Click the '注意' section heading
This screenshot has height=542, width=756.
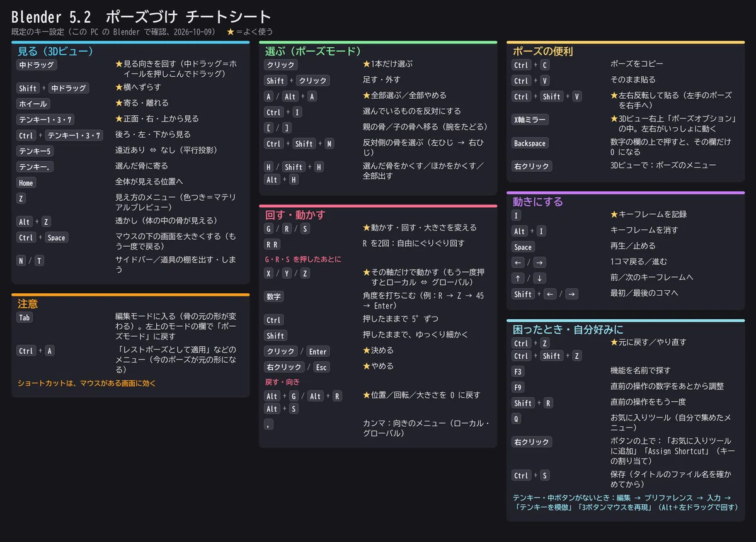tap(28, 303)
